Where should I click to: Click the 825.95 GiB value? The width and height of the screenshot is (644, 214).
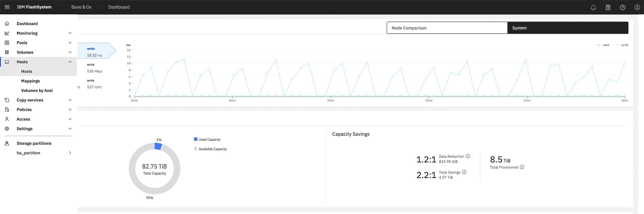tap(448, 161)
